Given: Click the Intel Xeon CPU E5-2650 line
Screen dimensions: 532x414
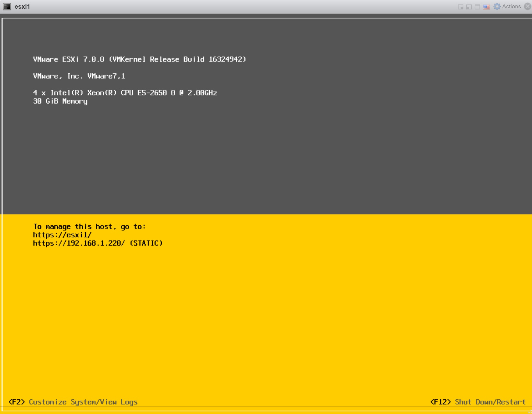Looking at the screenshot, I should 125,93.
